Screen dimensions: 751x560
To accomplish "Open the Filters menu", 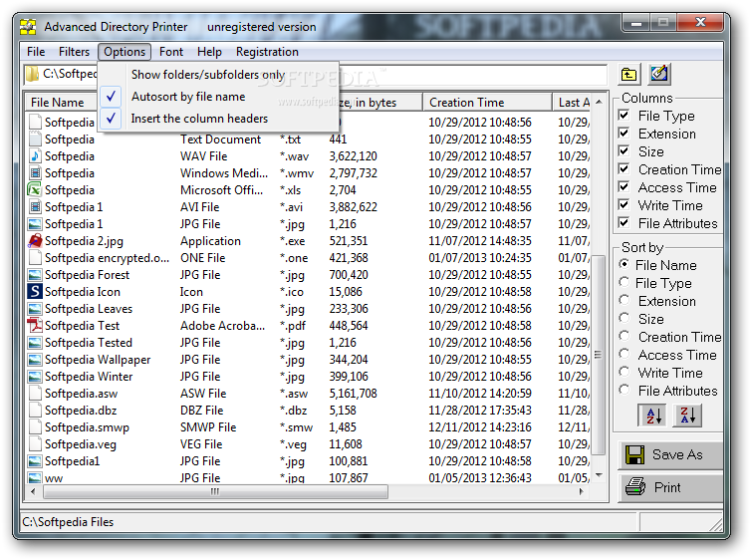I will (74, 52).
